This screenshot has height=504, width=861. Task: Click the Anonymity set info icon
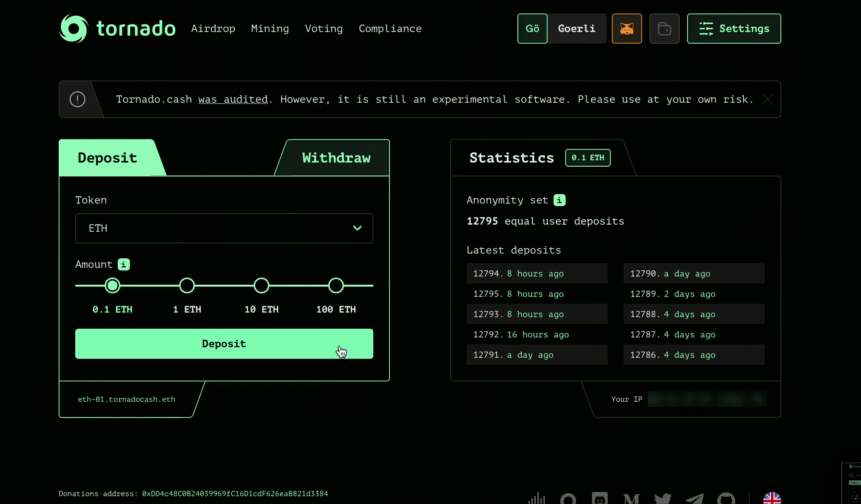(559, 200)
